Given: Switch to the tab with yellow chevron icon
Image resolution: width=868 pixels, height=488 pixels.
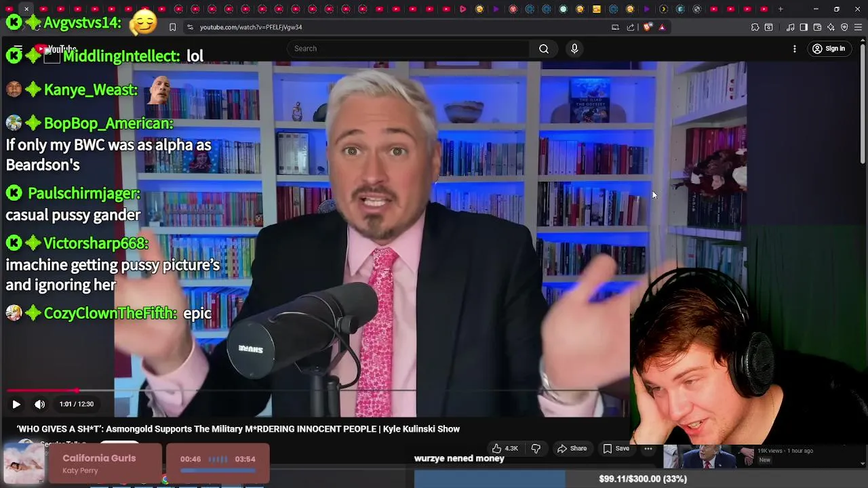Looking at the screenshot, I should click(x=663, y=9).
